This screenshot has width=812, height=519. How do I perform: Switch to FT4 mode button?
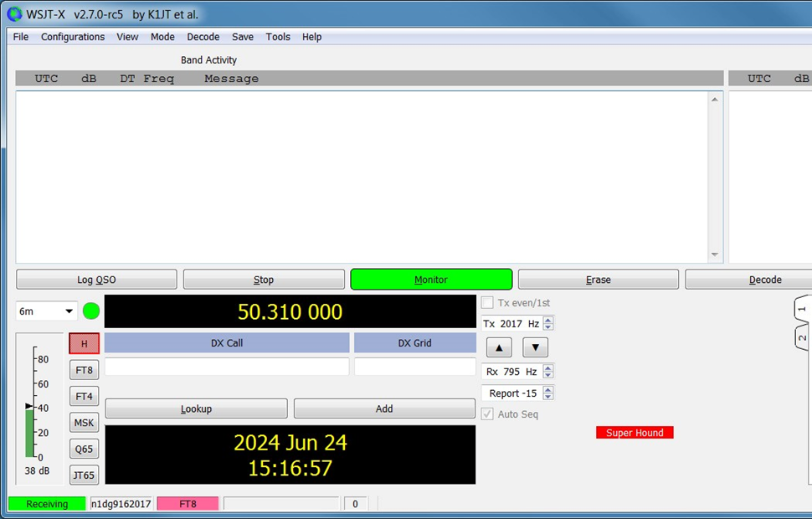[x=84, y=397]
